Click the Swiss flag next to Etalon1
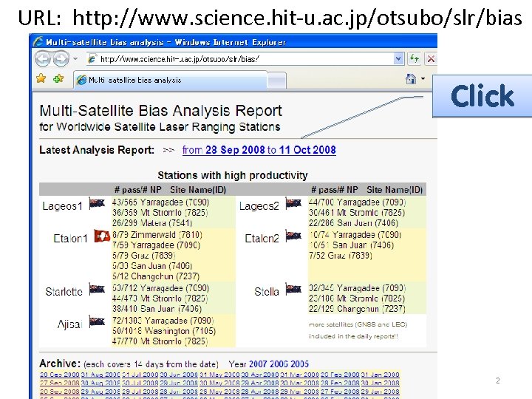Image resolution: width=532 pixels, height=399 pixels. (x=102, y=236)
